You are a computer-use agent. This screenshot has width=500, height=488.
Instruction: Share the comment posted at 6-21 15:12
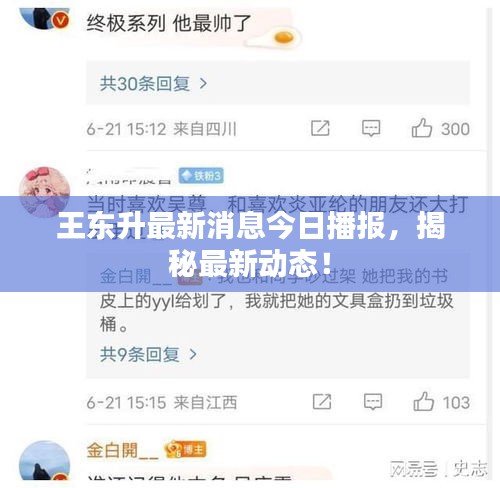click(320, 128)
